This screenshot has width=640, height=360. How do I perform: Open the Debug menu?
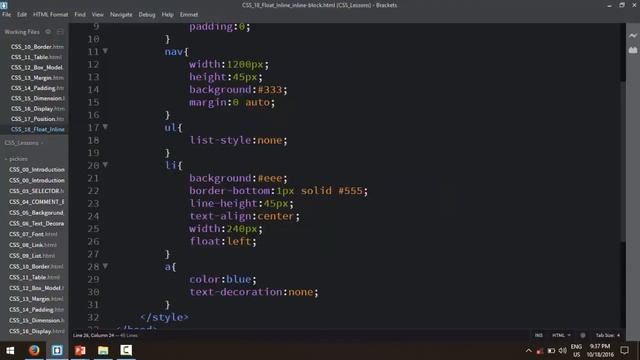tap(147, 14)
